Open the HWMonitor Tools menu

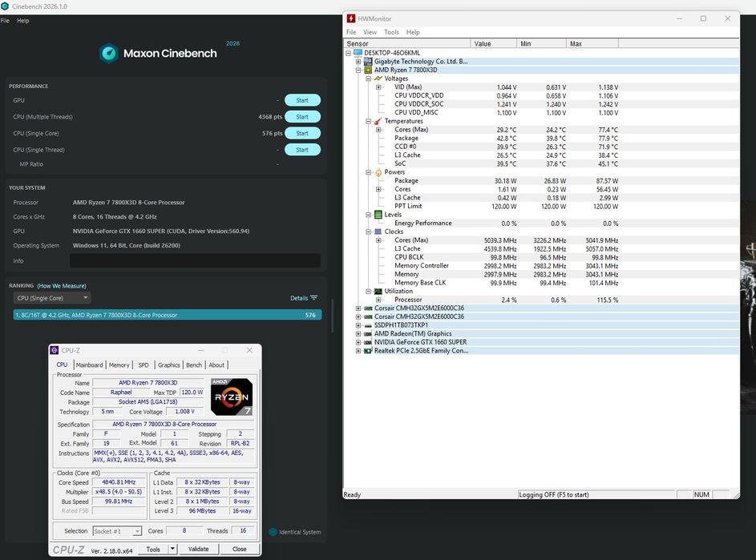click(391, 32)
